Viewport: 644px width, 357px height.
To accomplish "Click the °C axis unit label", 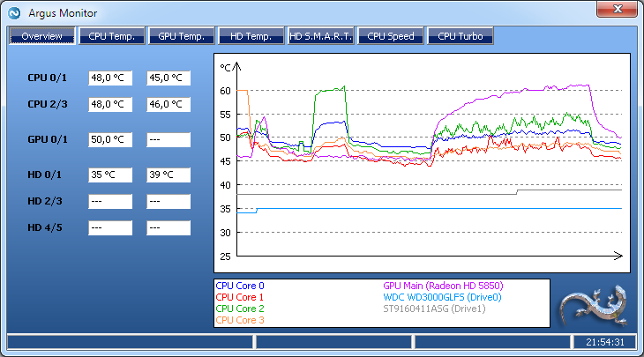I will pos(226,67).
